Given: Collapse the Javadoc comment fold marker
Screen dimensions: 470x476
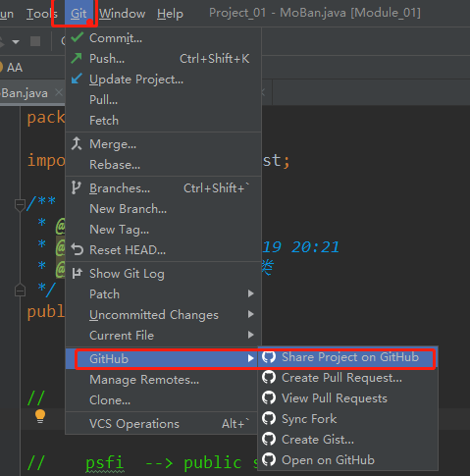Looking at the screenshot, I should pos(20,205).
